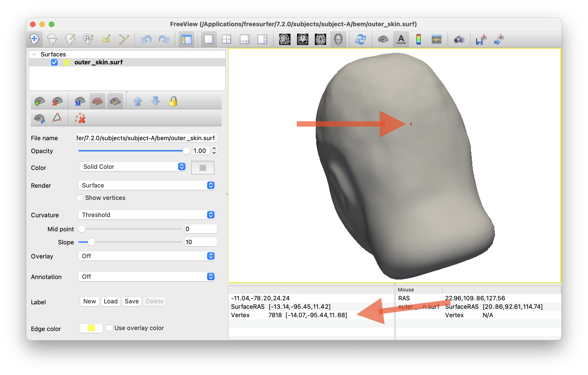Image resolution: width=588 pixels, height=375 pixels.
Task: Click the color bar toolbar icon
Action: (x=419, y=39)
